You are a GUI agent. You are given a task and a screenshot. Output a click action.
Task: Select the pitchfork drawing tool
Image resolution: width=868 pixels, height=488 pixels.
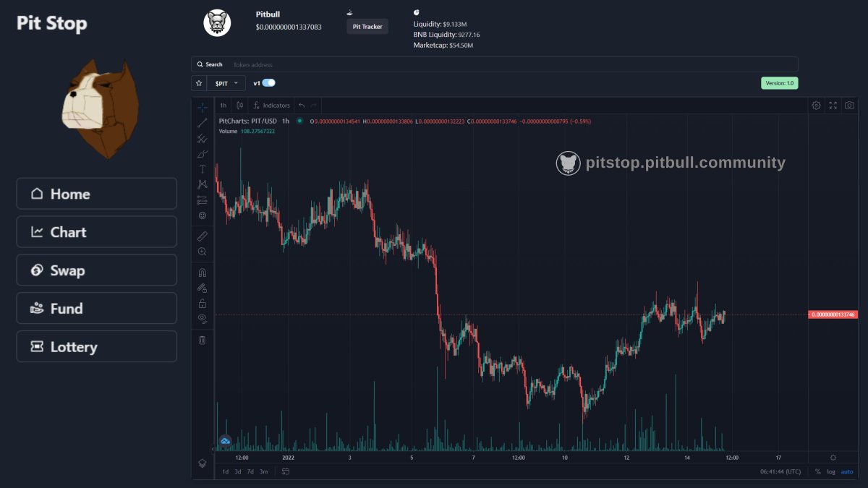pyautogui.click(x=203, y=138)
